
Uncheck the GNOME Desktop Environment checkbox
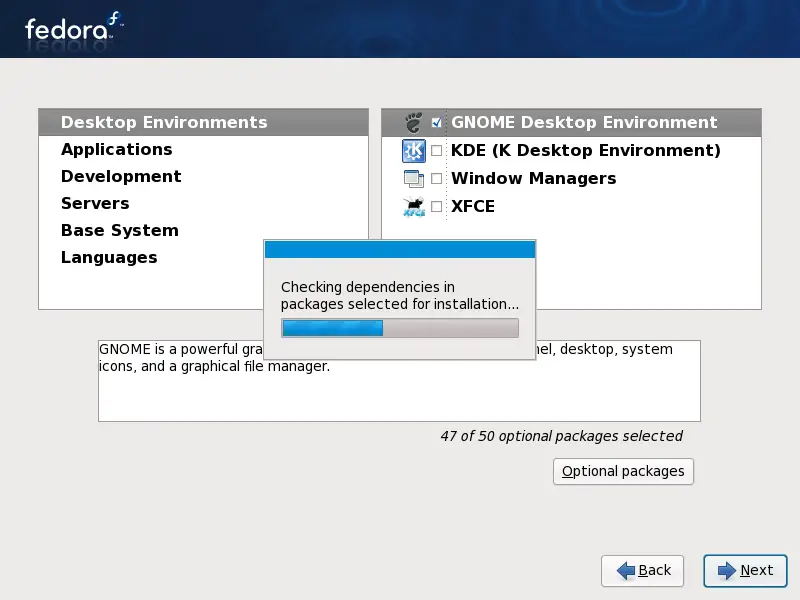(x=436, y=122)
